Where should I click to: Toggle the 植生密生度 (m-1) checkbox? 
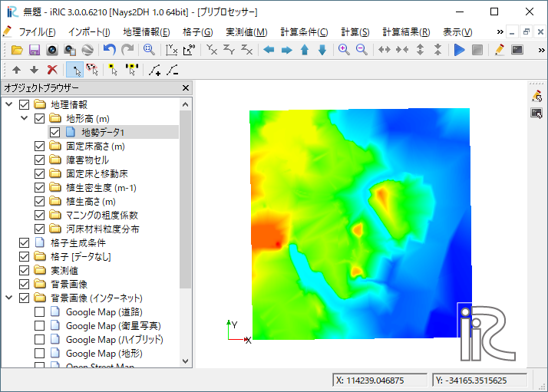(x=39, y=188)
